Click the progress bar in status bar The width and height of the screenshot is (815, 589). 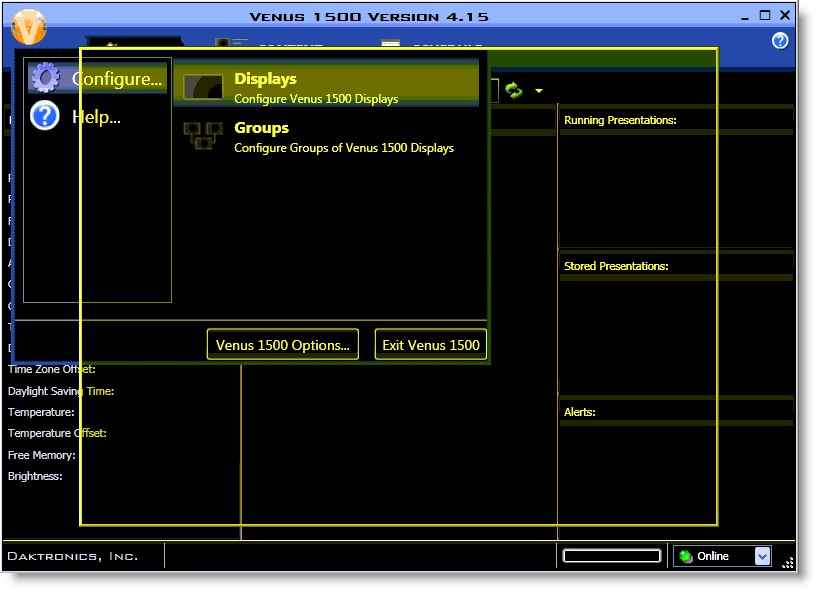[x=611, y=556]
